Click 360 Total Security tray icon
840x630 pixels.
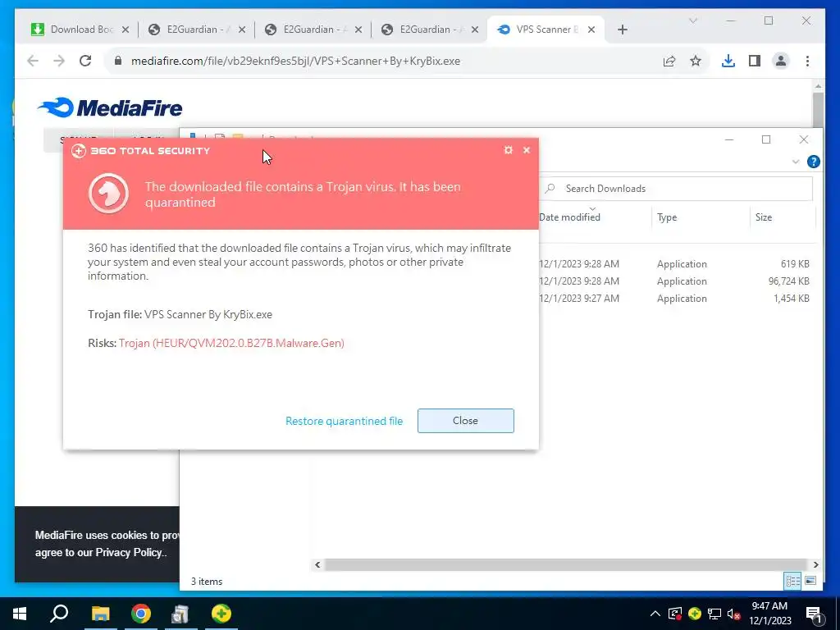tap(695, 614)
